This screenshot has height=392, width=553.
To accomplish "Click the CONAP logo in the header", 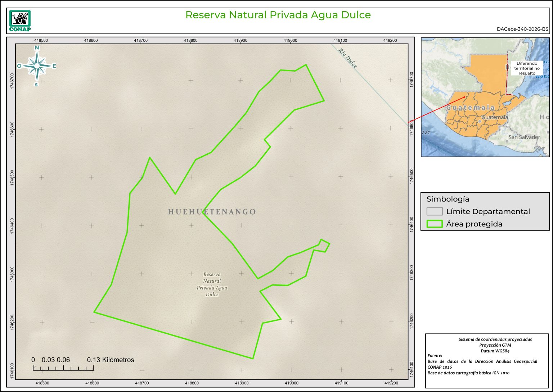I will point(20,21).
